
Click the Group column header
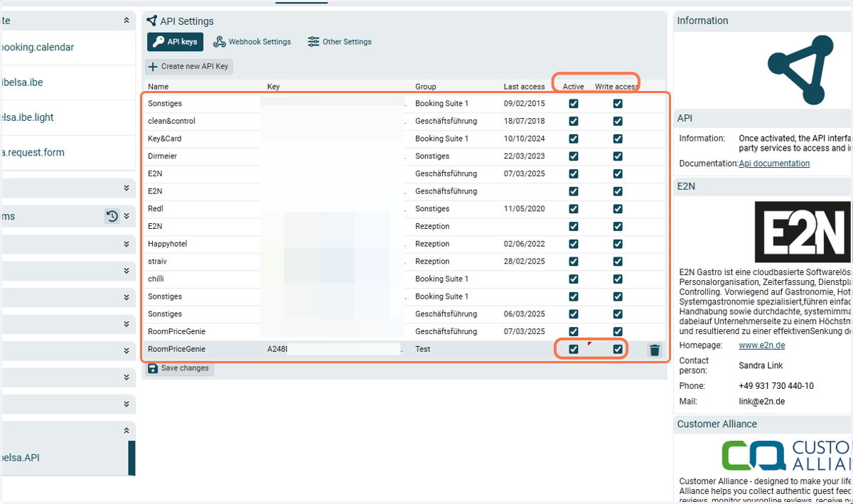pyautogui.click(x=426, y=87)
